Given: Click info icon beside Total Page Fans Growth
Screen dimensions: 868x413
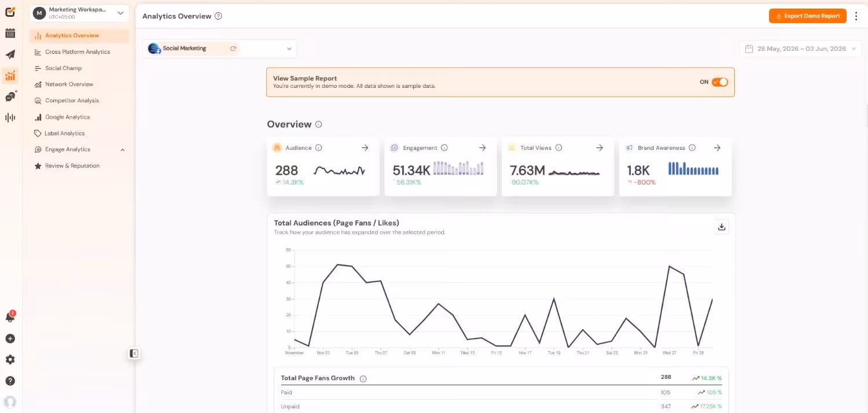Looking at the screenshot, I should [x=363, y=379].
